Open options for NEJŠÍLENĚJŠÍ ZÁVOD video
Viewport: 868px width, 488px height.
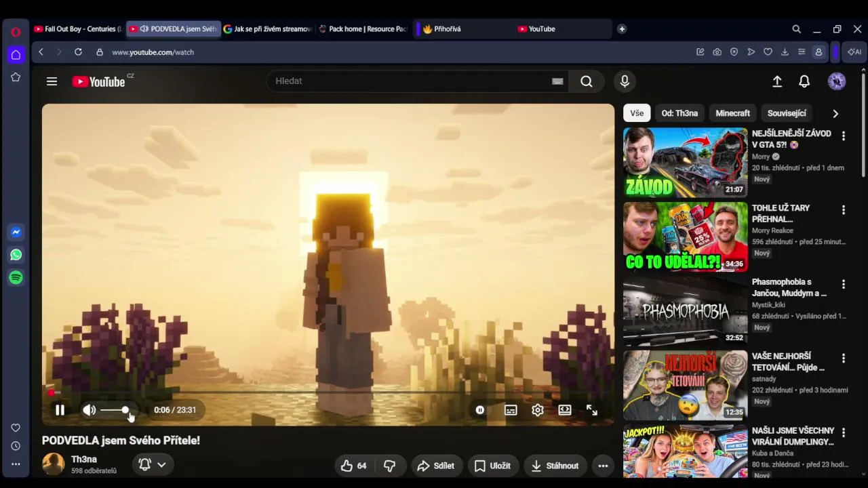(844, 136)
